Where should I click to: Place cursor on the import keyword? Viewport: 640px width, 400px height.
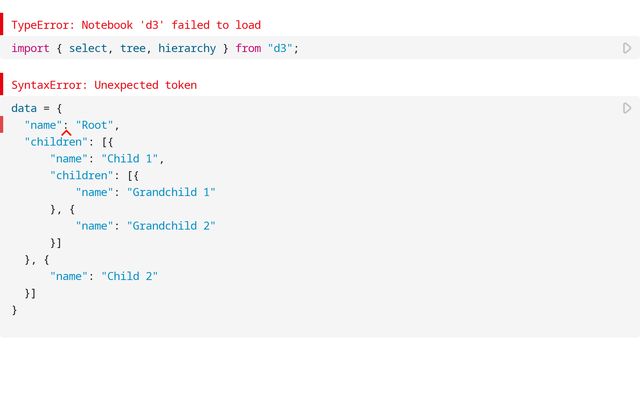tap(30, 48)
